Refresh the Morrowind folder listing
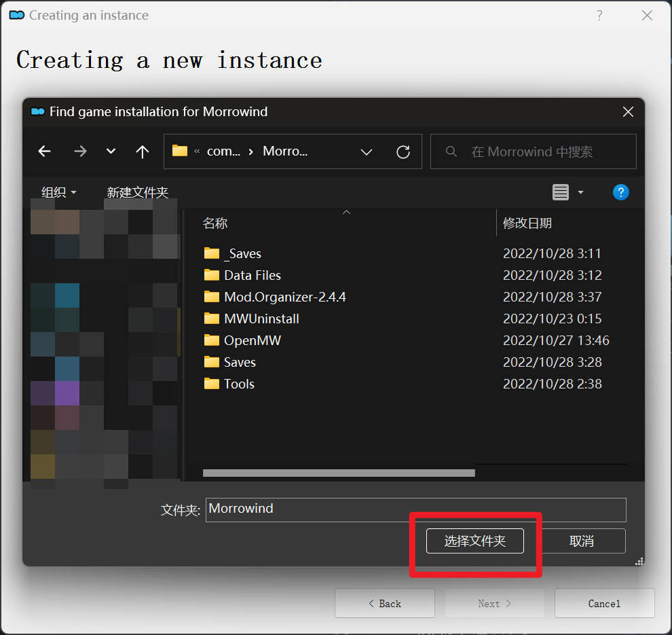Image resolution: width=672 pixels, height=635 pixels. pos(403,151)
